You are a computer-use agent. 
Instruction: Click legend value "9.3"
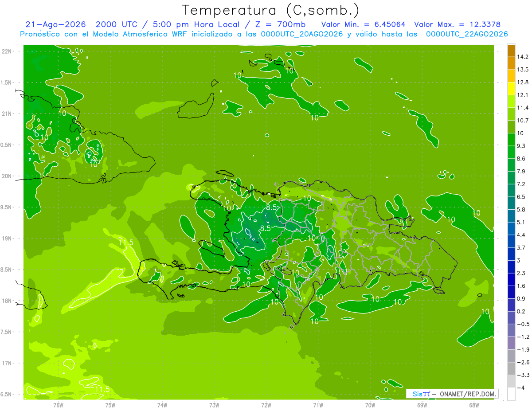[x=521, y=146]
